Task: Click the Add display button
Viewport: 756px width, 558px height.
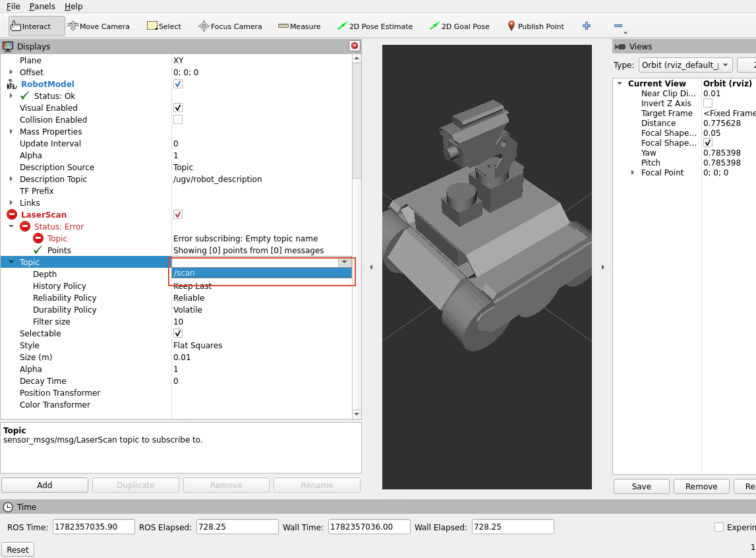Action: [x=45, y=485]
